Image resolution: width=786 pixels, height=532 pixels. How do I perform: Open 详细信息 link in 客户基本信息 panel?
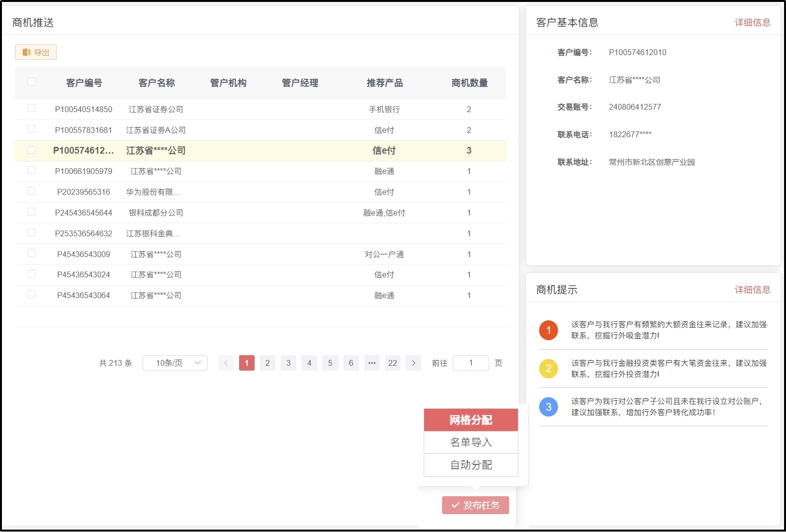[752, 22]
